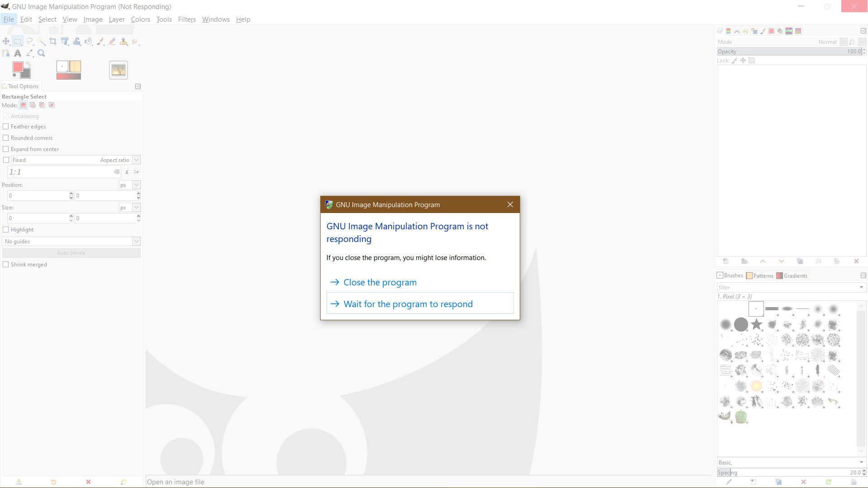868x488 pixels.
Task: Select the Warp Transform tool
Action: (x=76, y=42)
